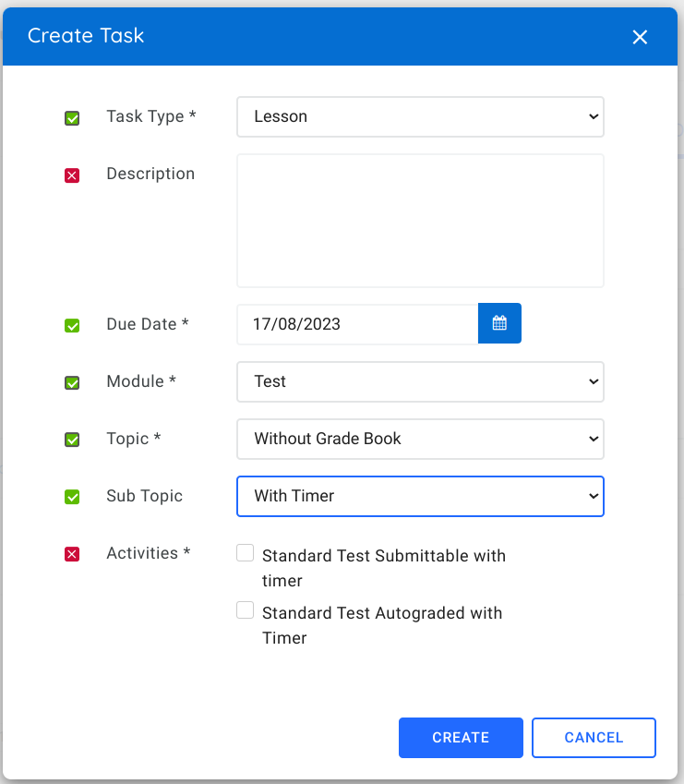
Task: Click the Due Date field showing 17/08/2023
Action: pyautogui.click(x=355, y=323)
